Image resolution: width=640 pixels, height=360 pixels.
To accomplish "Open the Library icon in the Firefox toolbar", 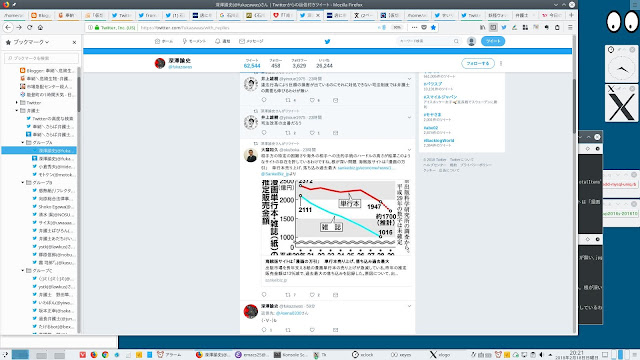I will tap(482, 27).
